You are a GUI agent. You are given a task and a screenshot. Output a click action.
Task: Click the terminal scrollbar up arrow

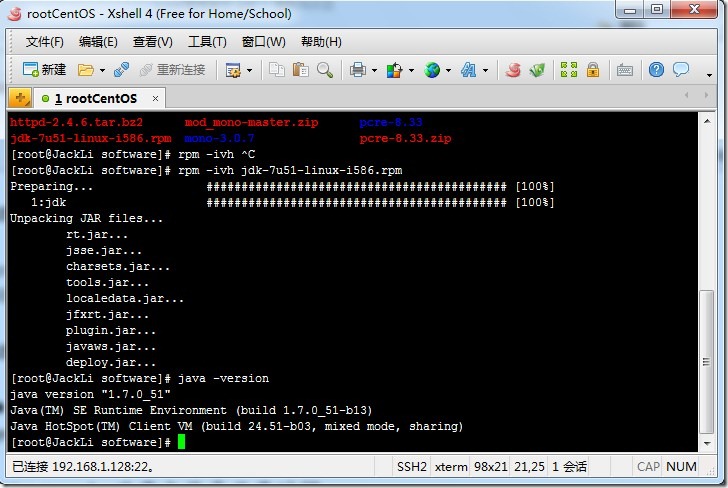tap(707, 122)
